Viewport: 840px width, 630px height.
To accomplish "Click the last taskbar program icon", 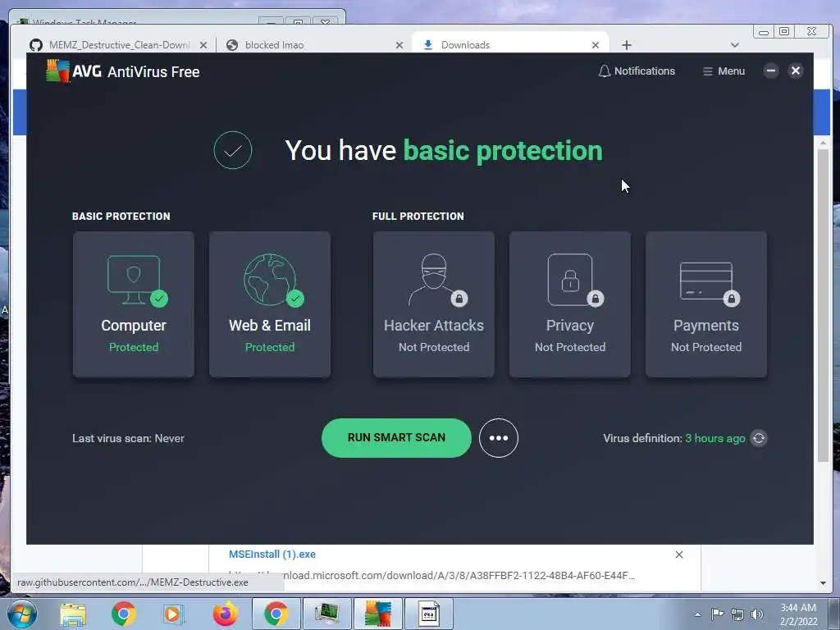I will pyautogui.click(x=428, y=614).
